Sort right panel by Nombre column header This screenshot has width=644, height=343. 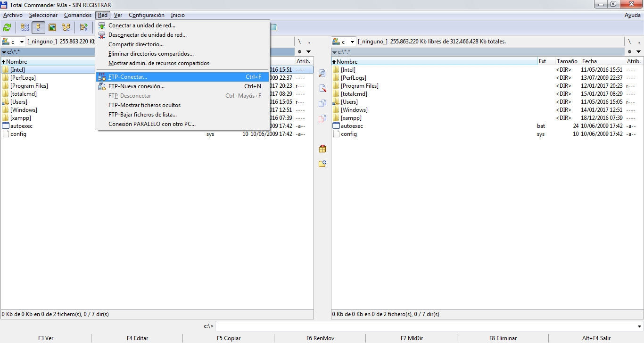point(435,61)
